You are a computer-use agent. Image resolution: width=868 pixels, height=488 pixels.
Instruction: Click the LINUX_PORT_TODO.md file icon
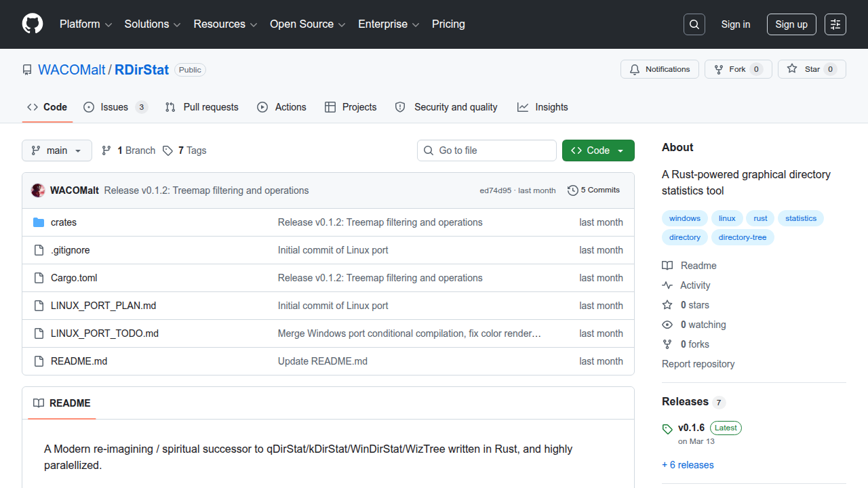click(x=39, y=333)
